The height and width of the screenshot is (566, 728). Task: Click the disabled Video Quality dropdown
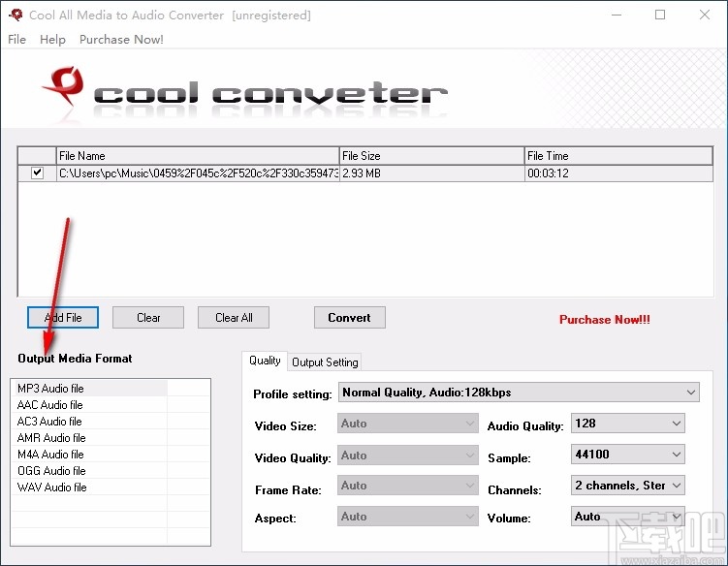point(408,456)
